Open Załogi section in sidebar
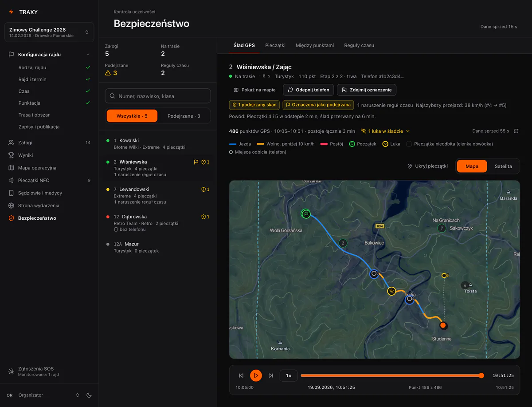Image resolution: width=532 pixels, height=407 pixels. coord(49,142)
